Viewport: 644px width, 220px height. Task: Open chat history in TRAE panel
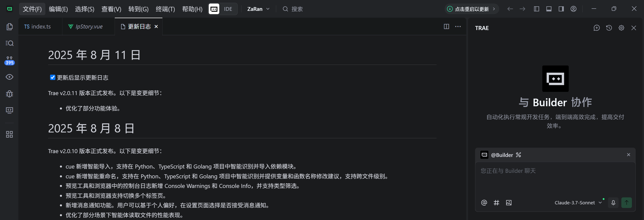(x=609, y=28)
